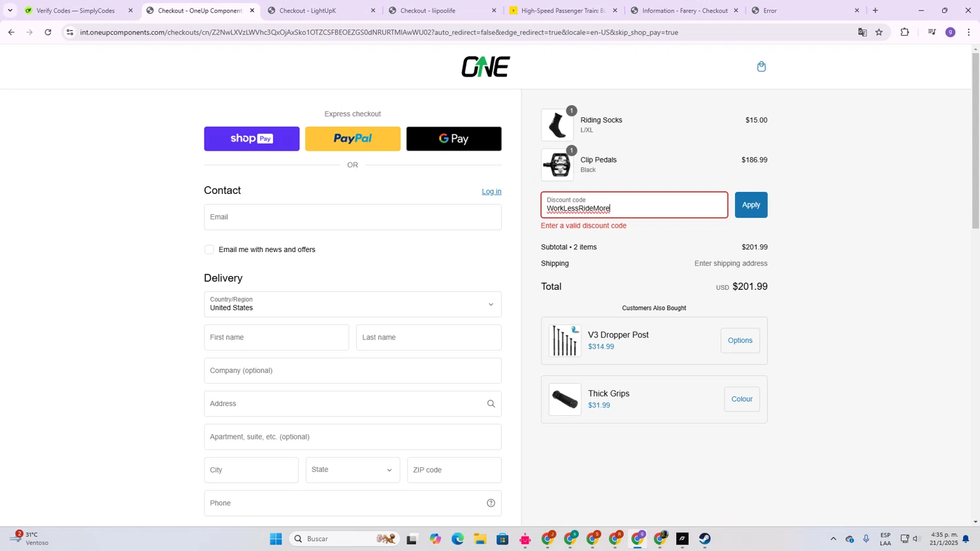Click Colour for Thick Grips
The width and height of the screenshot is (980, 551).
(x=742, y=400)
